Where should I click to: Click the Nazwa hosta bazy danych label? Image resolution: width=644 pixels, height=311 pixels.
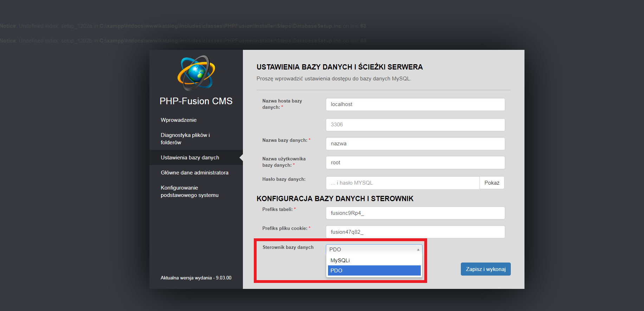282,104
